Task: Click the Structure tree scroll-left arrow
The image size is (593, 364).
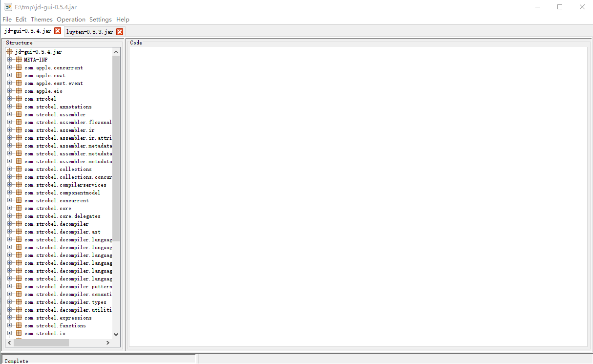Action: click(x=10, y=343)
